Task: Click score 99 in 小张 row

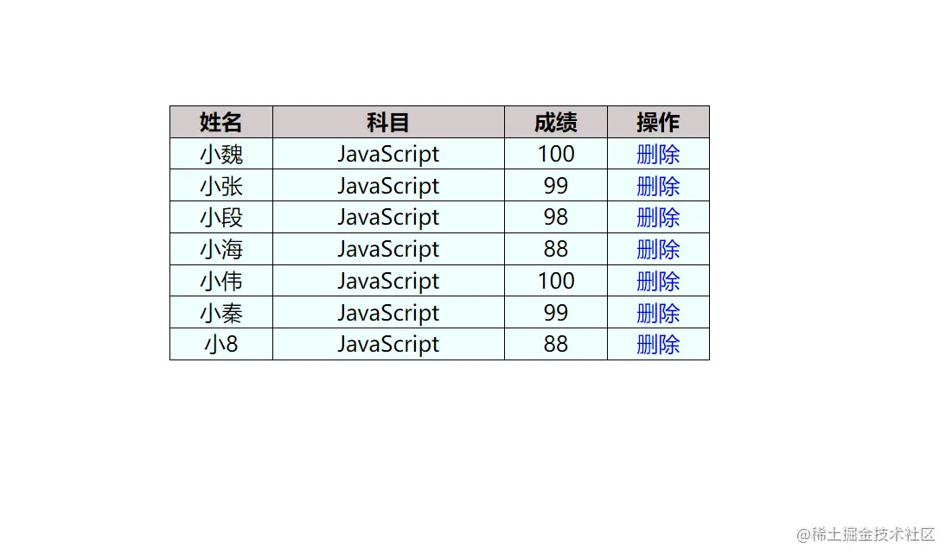Action: 555,186
